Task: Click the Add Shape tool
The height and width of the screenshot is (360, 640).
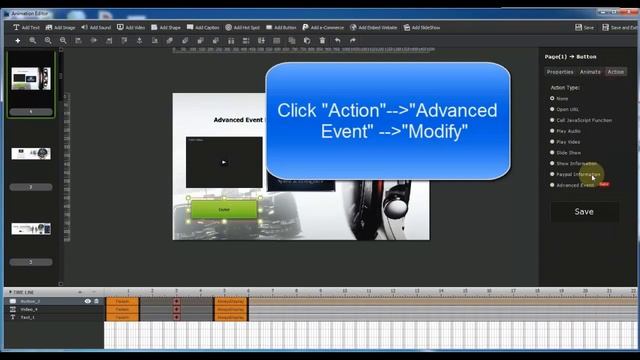Action: (166, 27)
